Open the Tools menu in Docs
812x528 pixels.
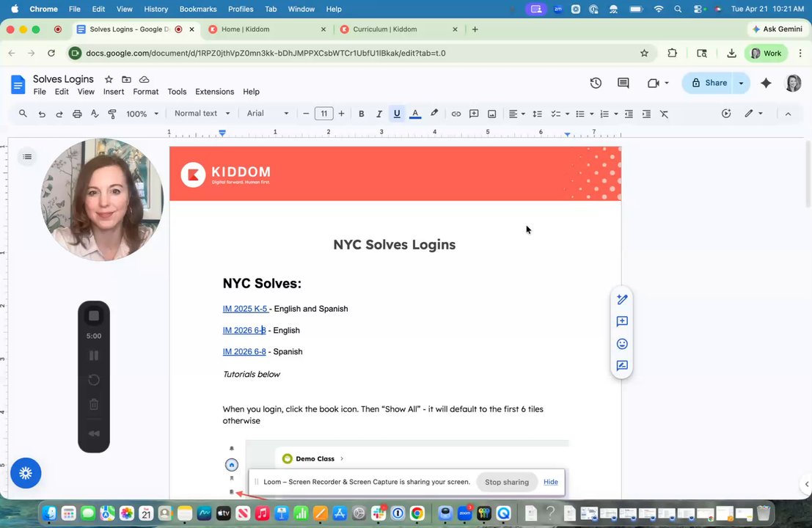pos(177,92)
